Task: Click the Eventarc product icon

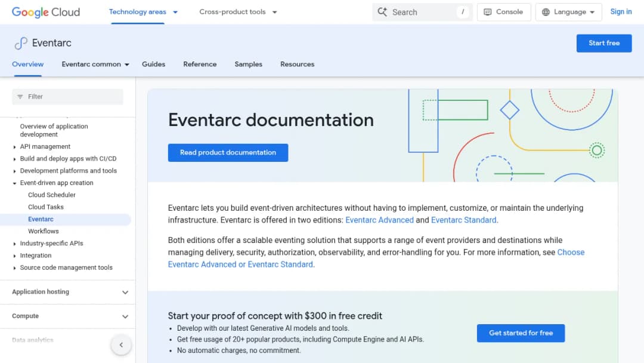Action: click(x=20, y=43)
